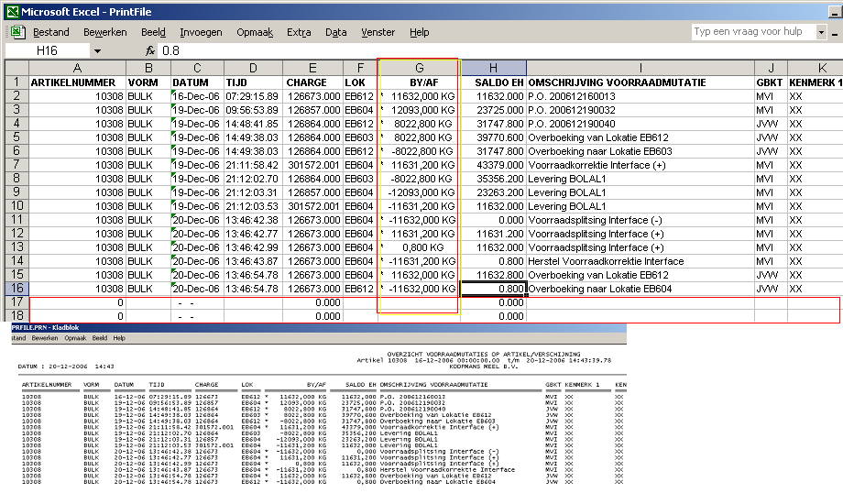Open the Data menu
843x504 pixels.
336,32
